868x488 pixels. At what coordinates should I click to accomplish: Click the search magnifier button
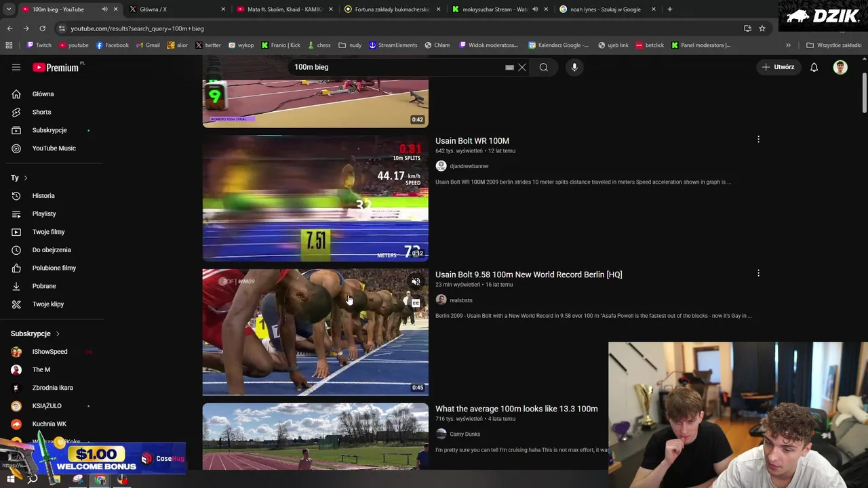[544, 67]
